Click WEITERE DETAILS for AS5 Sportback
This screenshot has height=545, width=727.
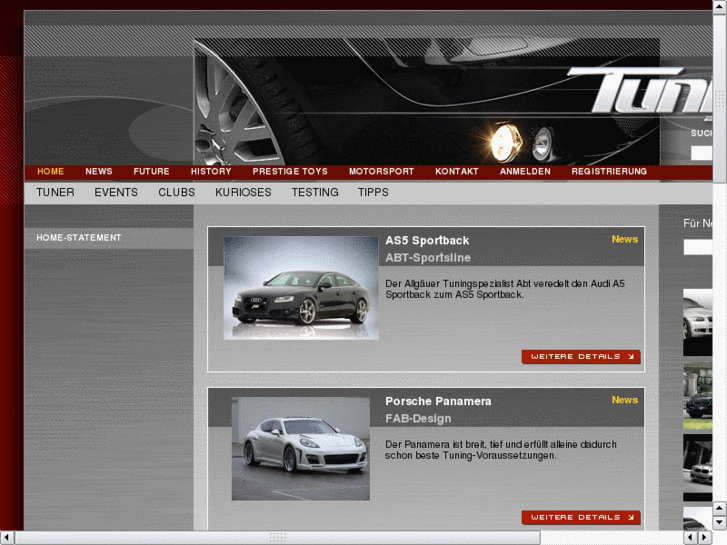pyautogui.click(x=581, y=357)
